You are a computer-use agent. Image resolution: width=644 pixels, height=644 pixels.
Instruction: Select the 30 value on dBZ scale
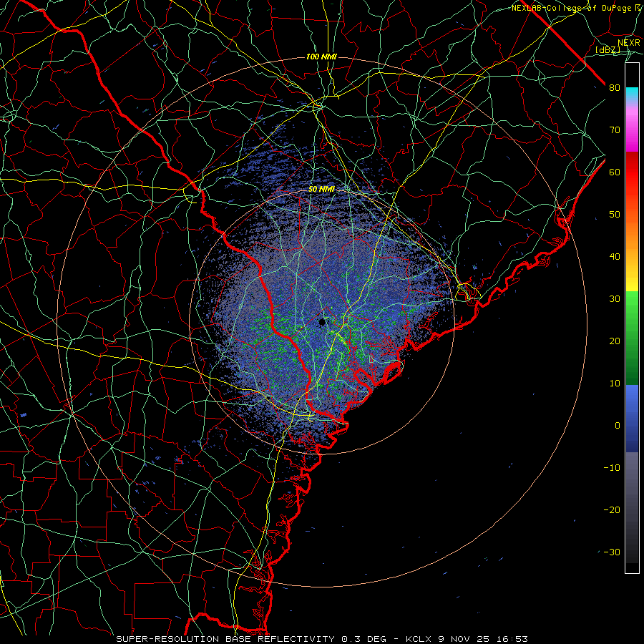(x=615, y=299)
